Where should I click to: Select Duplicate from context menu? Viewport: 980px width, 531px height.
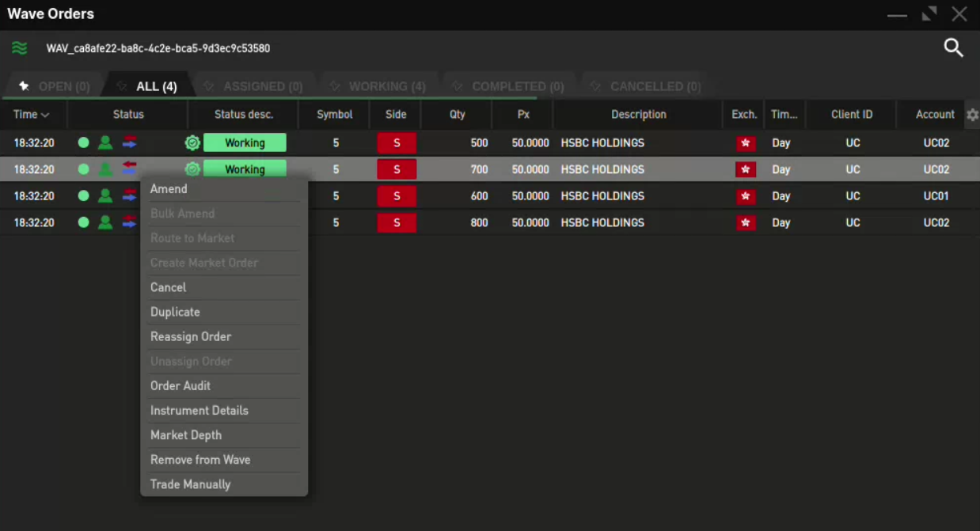175,312
